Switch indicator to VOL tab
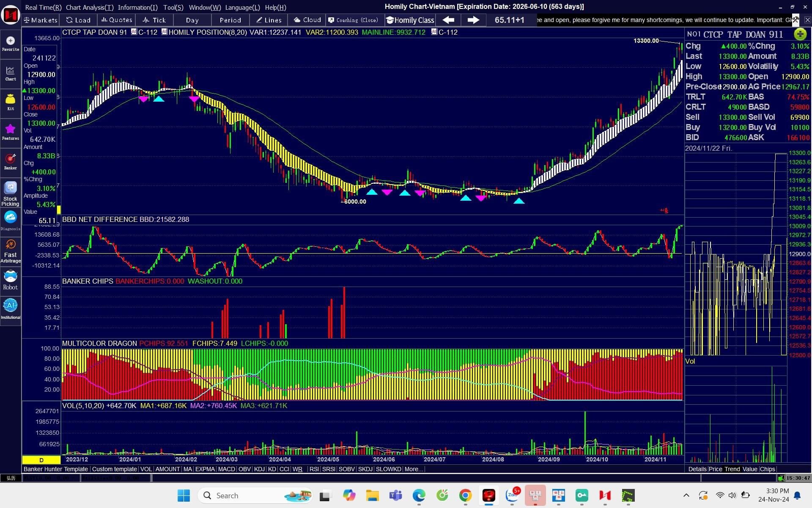The image size is (812, 508). click(x=146, y=469)
